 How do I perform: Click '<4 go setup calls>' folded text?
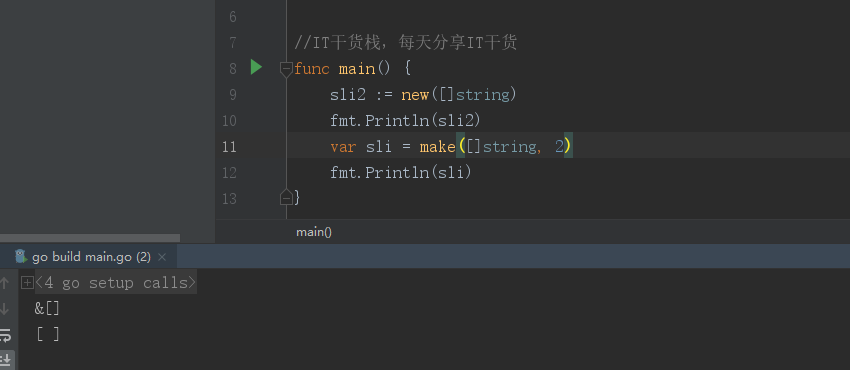point(115,283)
